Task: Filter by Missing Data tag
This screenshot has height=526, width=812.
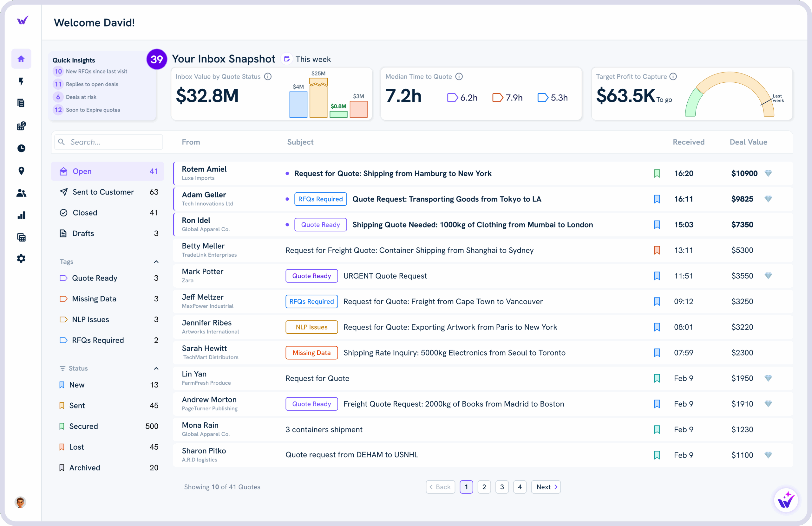Action: pos(94,298)
